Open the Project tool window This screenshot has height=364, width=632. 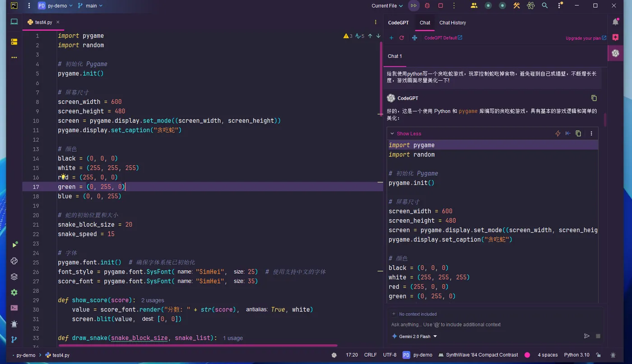14,22
